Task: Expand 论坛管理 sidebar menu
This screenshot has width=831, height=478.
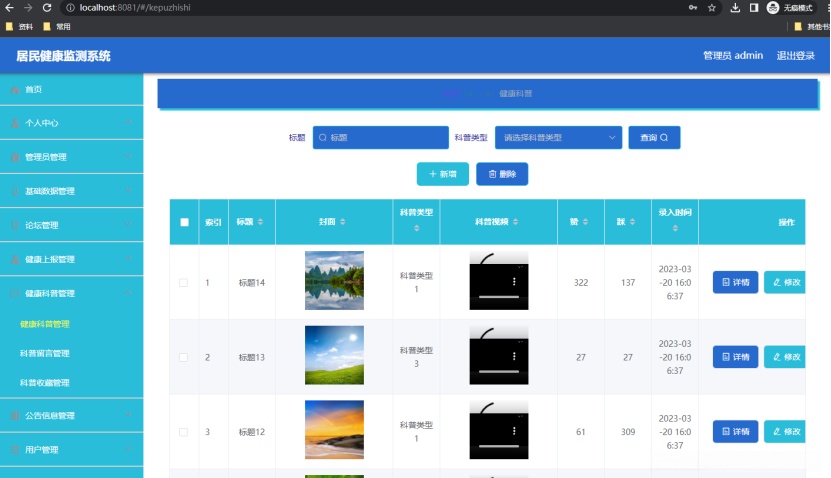Action: pos(72,225)
